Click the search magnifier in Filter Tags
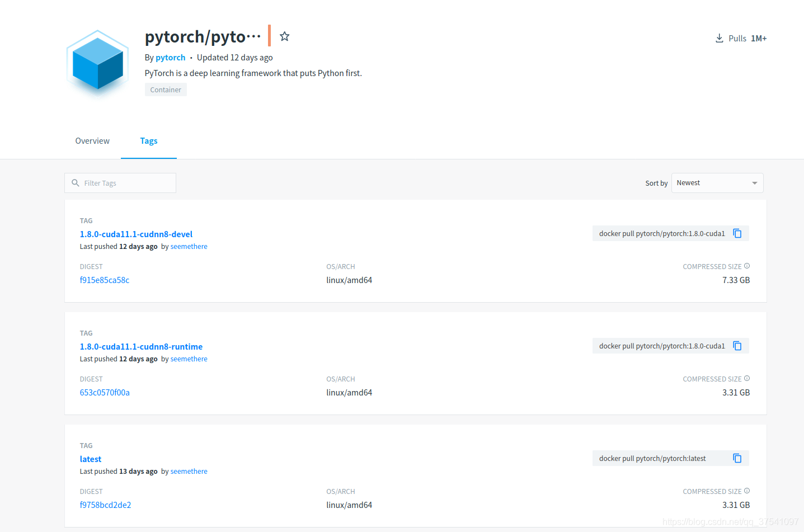804x532 pixels. pos(76,183)
